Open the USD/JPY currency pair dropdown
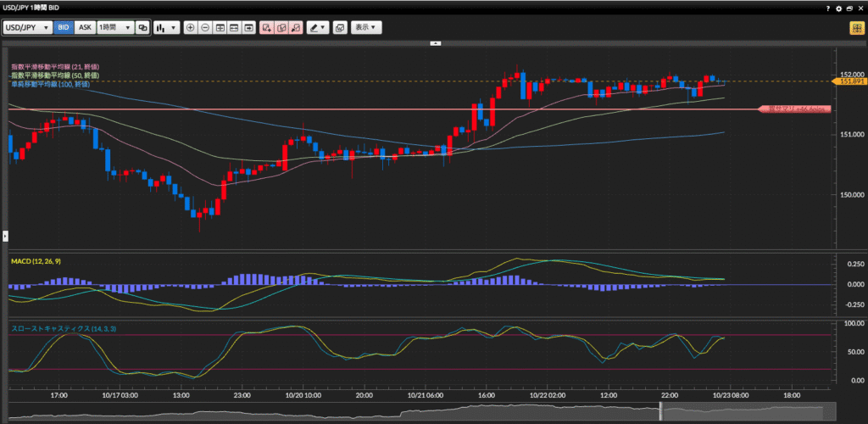The image size is (868, 424). click(x=27, y=27)
